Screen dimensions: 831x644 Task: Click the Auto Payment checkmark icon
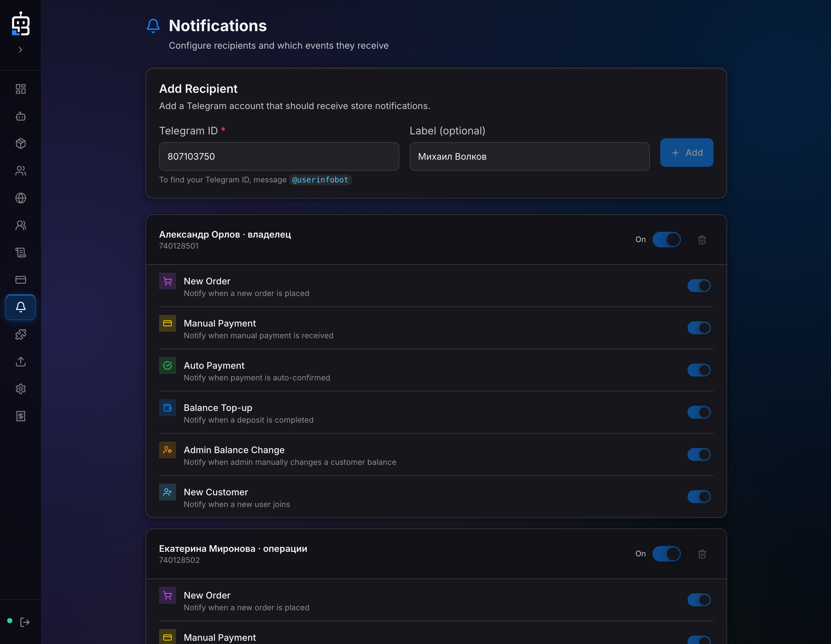point(167,365)
